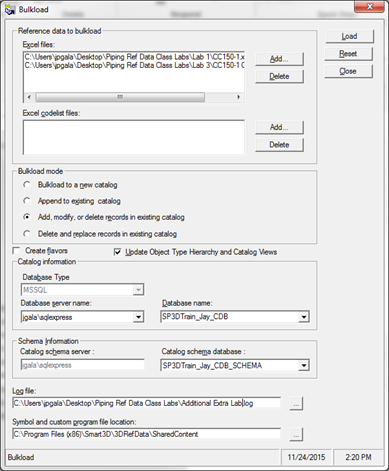Viewport: 389px width, 471px height.
Task: Click the Symbol and custom program file location field
Action: pos(146,434)
